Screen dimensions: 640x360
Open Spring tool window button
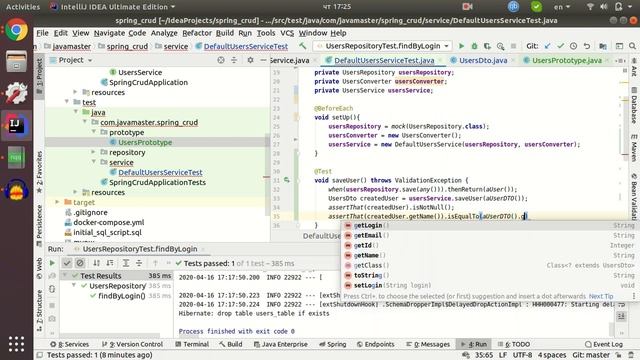coord(332,344)
